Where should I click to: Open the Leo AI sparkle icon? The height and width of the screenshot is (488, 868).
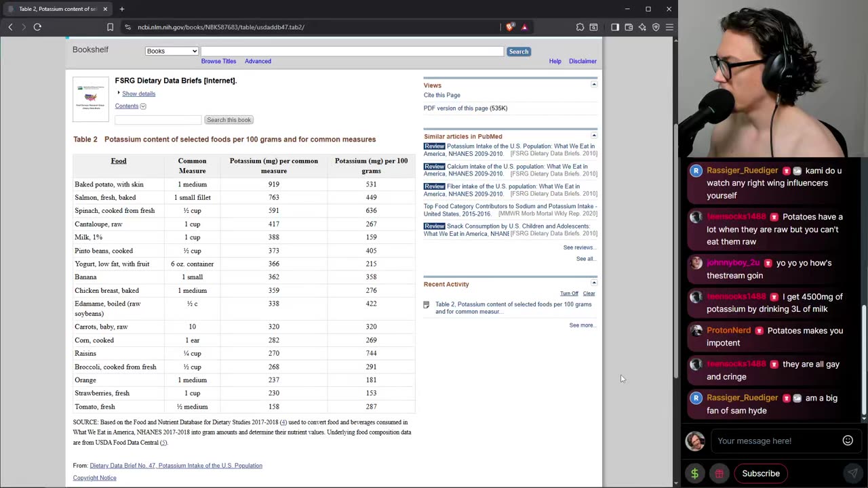(x=642, y=27)
